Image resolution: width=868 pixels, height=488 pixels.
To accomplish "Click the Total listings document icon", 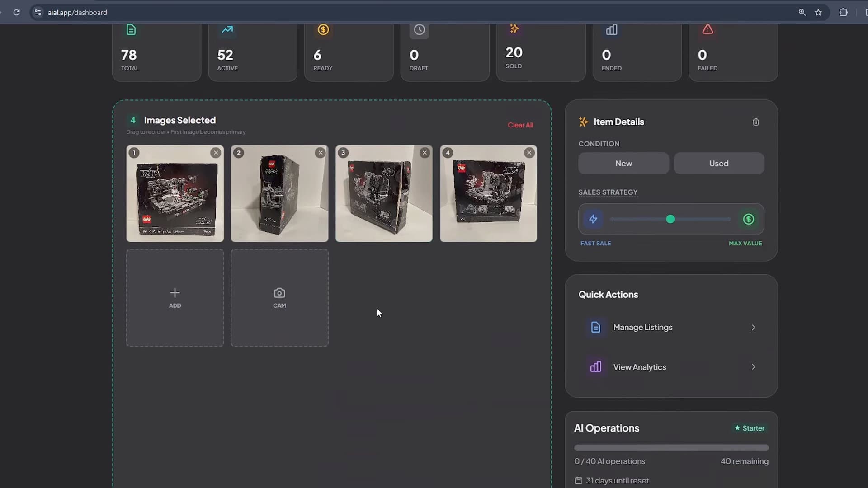I will tap(131, 30).
